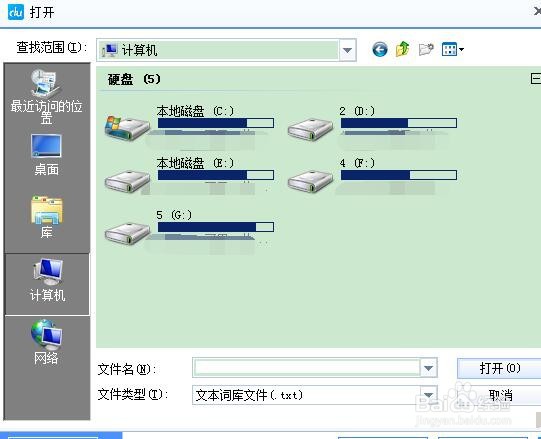Go to Desktop (桌面) in sidebar

(x=47, y=154)
